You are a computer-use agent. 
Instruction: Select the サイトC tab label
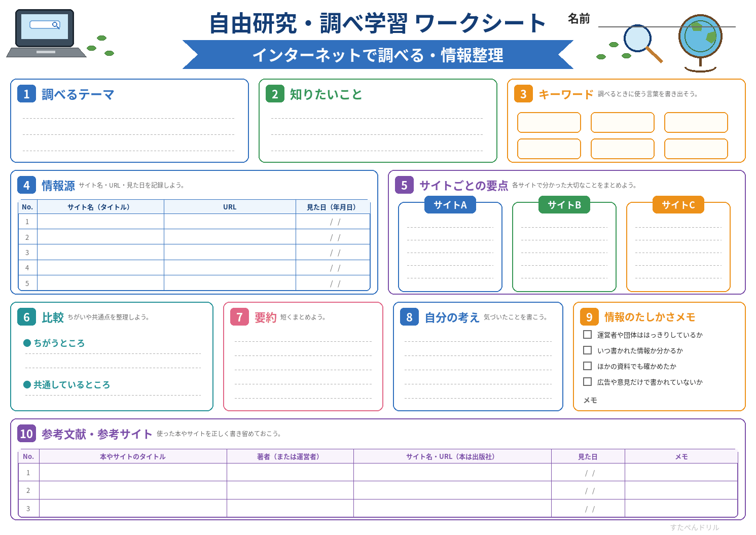click(678, 205)
